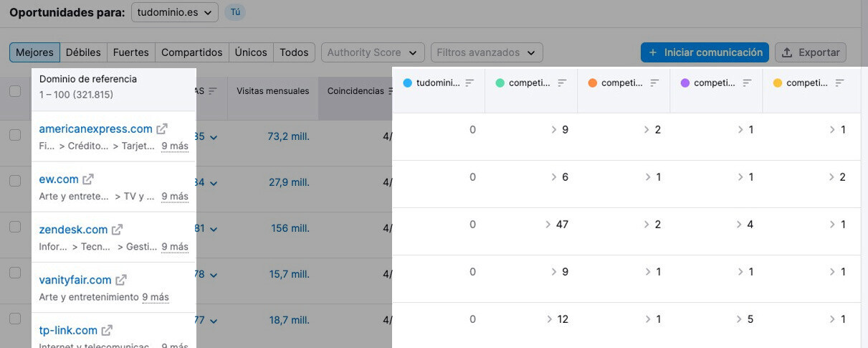Show 9 más categories under vanityfair.com
This screenshot has height=348, width=868.
click(x=156, y=297)
